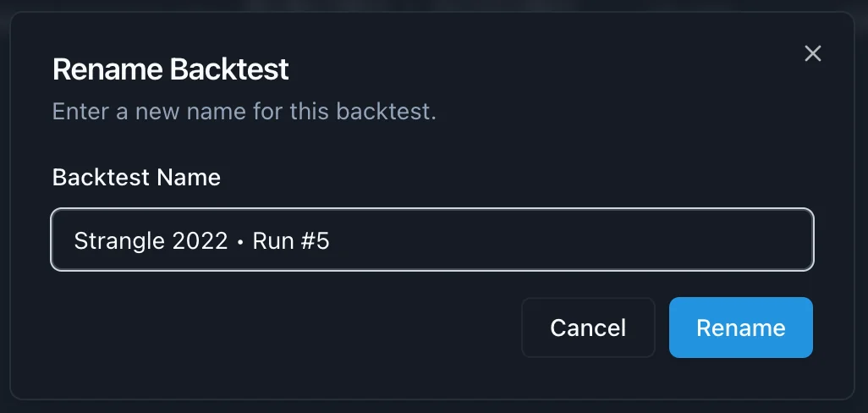Place cursor on "Run" in name field
Image resolution: width=868 pixels, height=413 pixels.
coord(272,241)
